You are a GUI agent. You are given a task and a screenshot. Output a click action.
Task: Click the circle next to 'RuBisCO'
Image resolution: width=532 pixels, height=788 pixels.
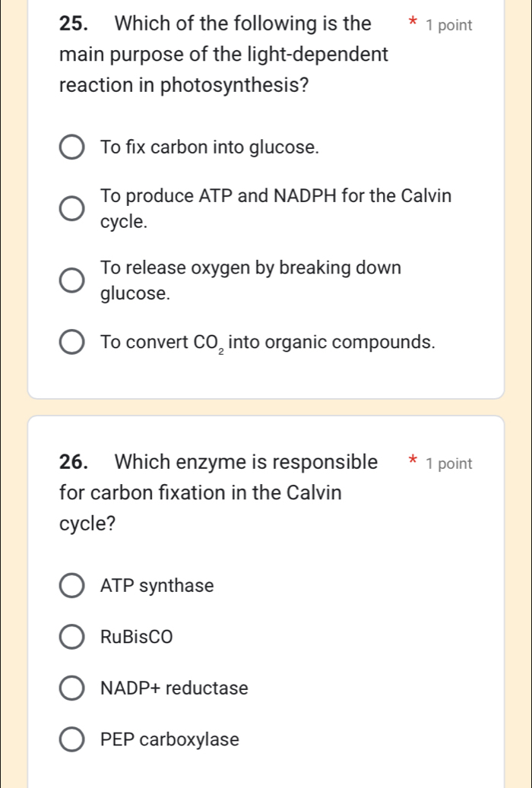tap(71, 637)
